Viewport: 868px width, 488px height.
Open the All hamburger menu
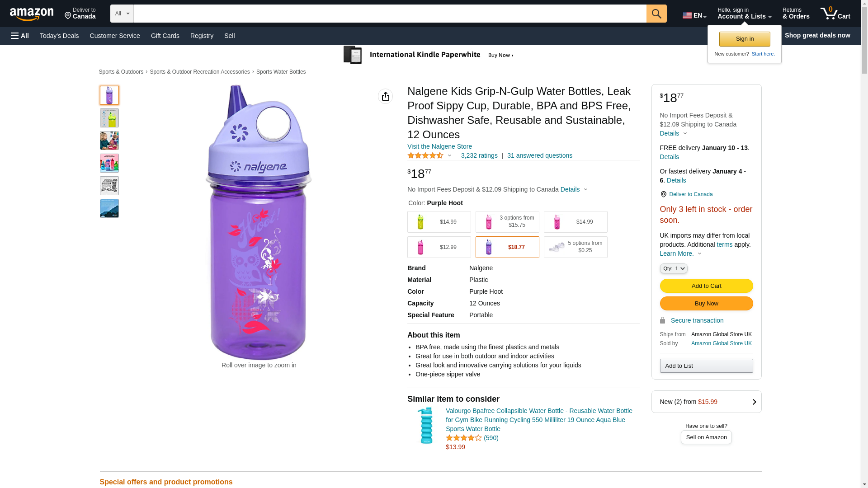point(20,36)
